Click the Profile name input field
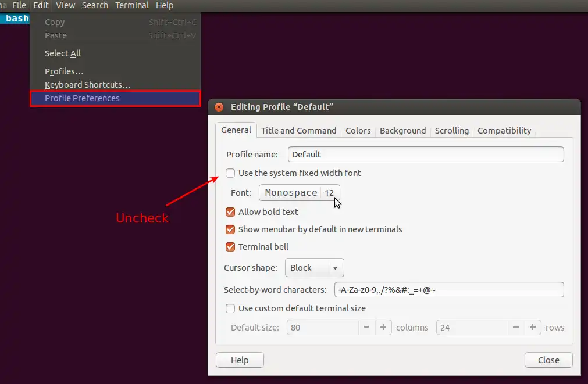Viewport: 588px width, 384px height. (x=425, y=154)
